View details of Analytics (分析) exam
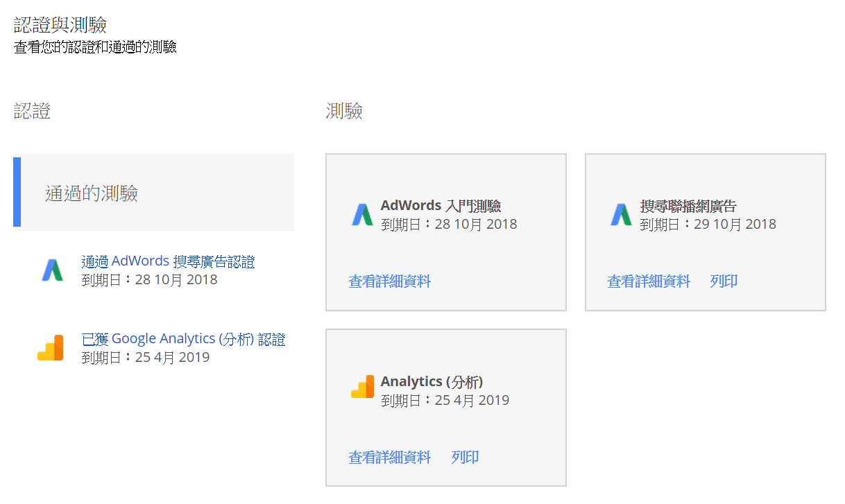 [389, 458]
